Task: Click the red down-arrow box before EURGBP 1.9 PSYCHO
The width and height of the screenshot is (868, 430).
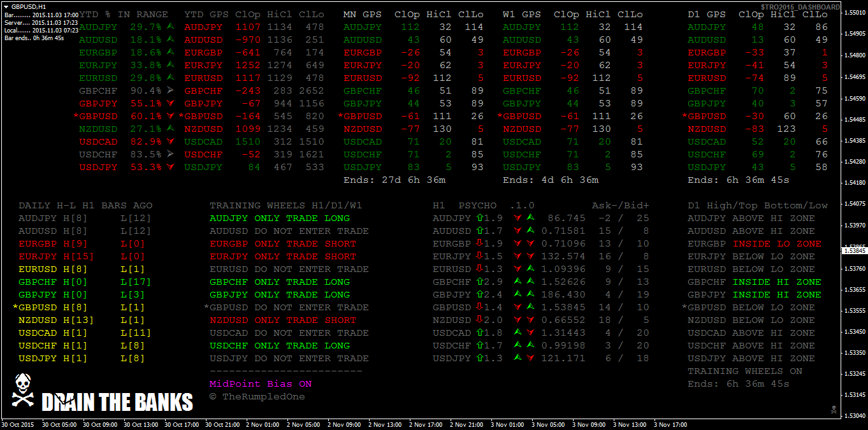Action: point(479,243)
